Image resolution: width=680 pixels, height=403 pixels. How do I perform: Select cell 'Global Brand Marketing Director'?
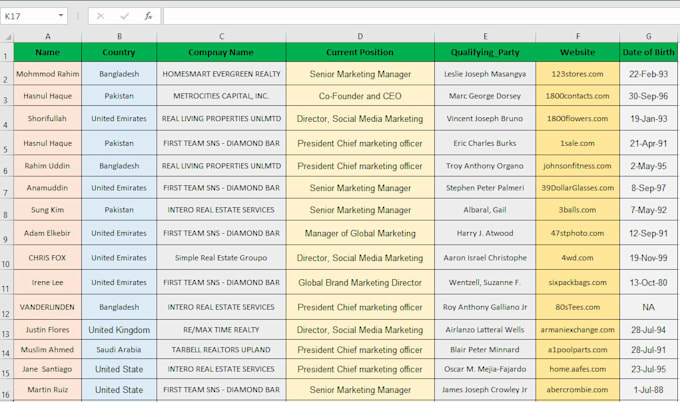click(360, 282)
